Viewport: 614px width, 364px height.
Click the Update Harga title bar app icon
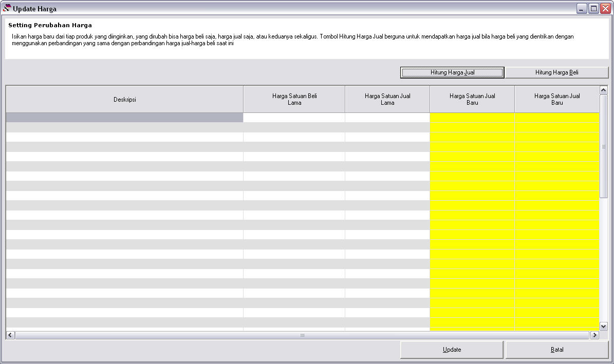(x=7, y=8)
